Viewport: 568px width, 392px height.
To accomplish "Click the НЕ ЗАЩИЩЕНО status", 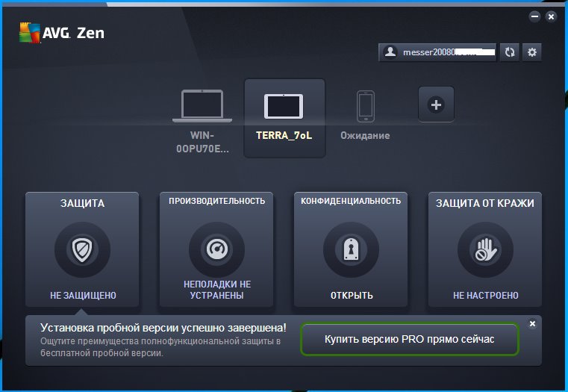I will point(83,296).
